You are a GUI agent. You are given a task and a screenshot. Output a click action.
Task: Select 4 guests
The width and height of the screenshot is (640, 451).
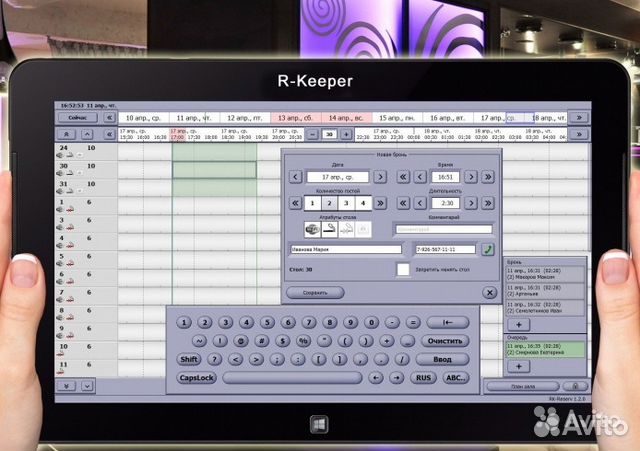(x=363, y=203)
